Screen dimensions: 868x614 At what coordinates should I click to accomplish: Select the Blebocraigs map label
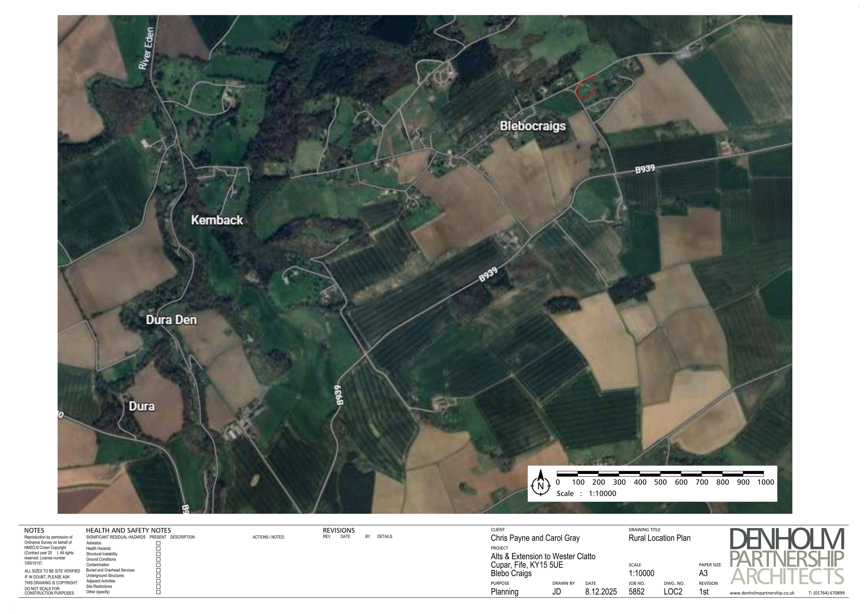point(533,126)
